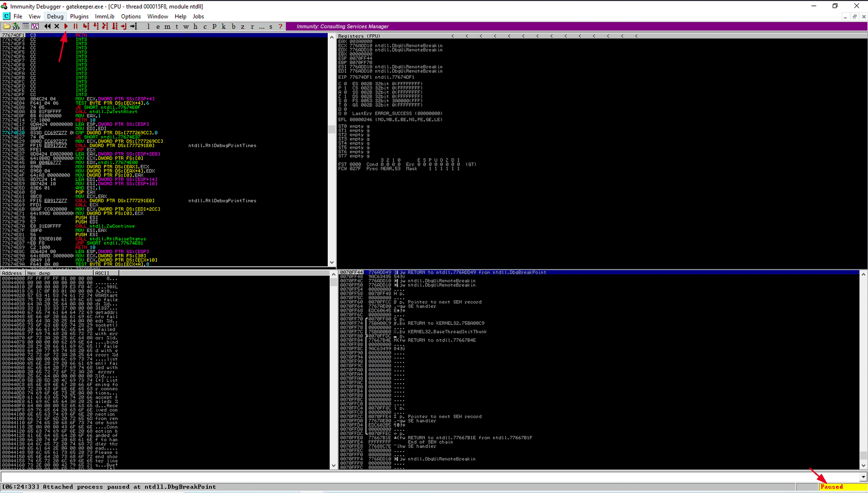The height and width of the screenshot is (493, 868).
Task: Select stack row 'End of SEH chain'
Action: [599, 442]
